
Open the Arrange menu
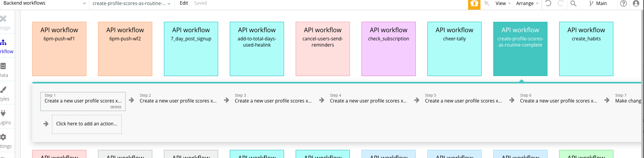click(x=527, y=3)
